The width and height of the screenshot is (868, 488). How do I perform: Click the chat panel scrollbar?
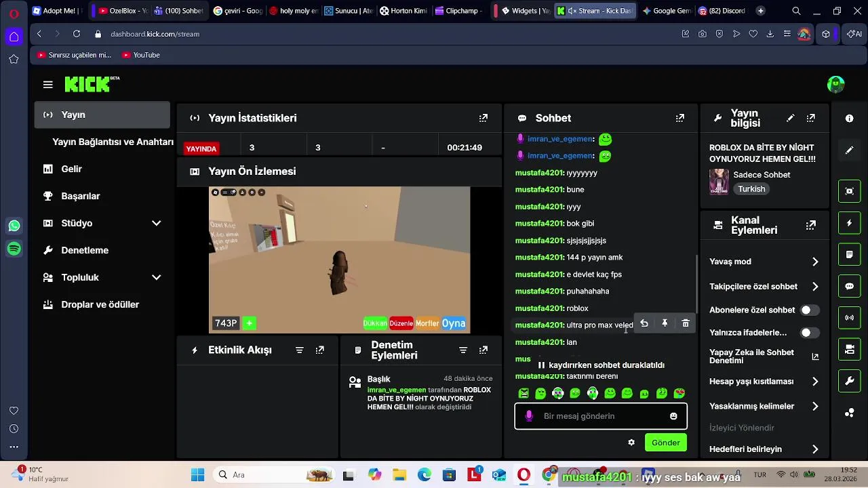[x=696, y=285]
